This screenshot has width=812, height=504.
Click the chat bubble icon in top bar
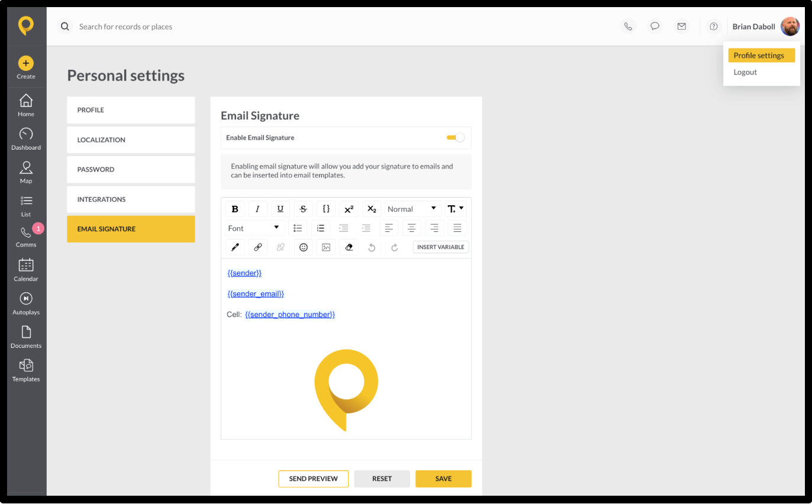tap(655, 26)
